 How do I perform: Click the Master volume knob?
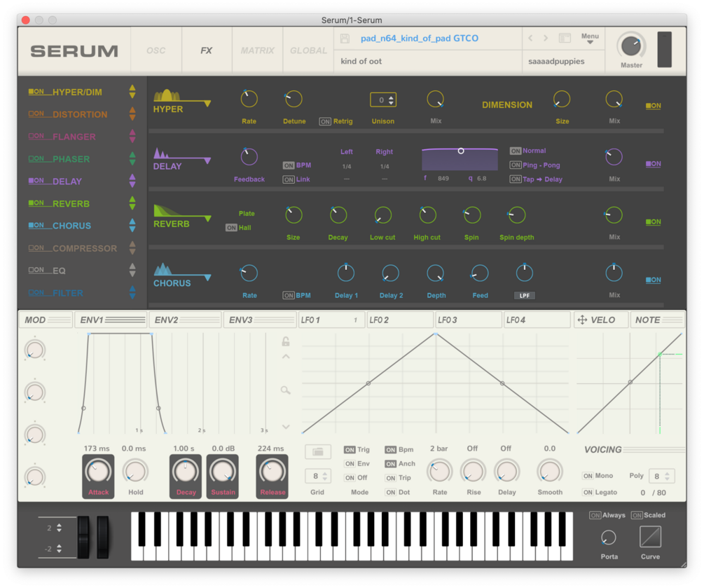[631, 46]
